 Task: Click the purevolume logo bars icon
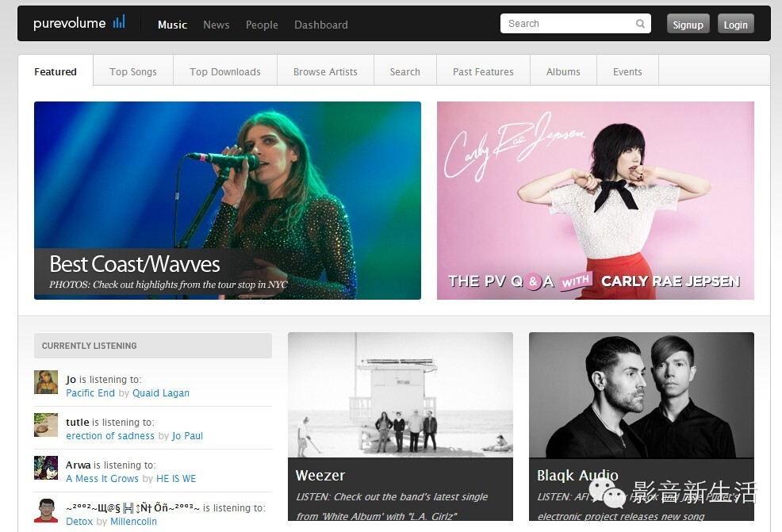(x=119, y=21)
